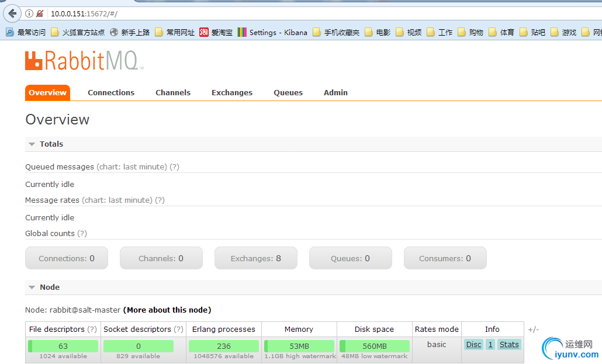Viewport: 602px width, 364px height.
Task: Change the Queued messages chart range
Action: coord(132,167)
